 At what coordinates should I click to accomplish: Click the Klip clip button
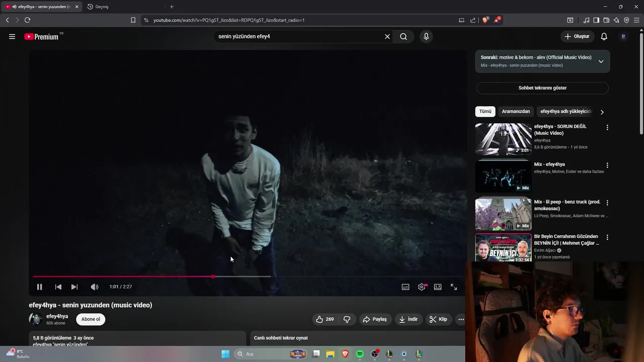(x=438, y=319)
